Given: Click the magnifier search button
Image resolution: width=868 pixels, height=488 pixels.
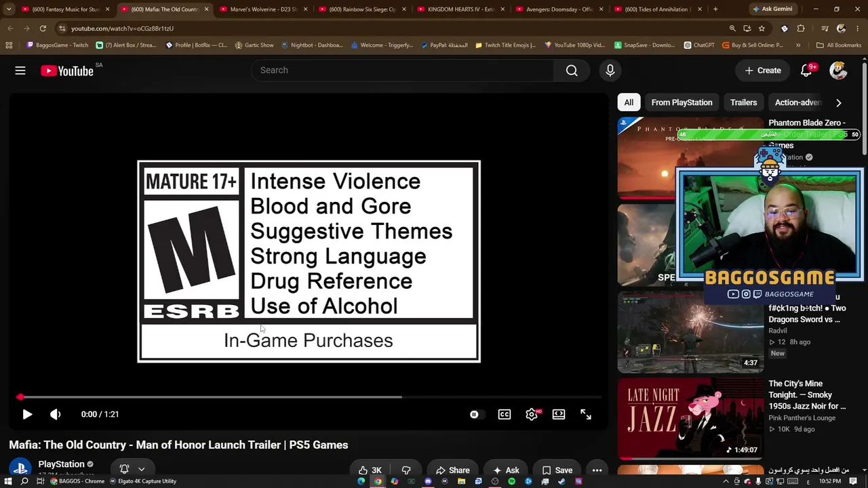Looking at the screenshot, I should (x=572, y=70).
